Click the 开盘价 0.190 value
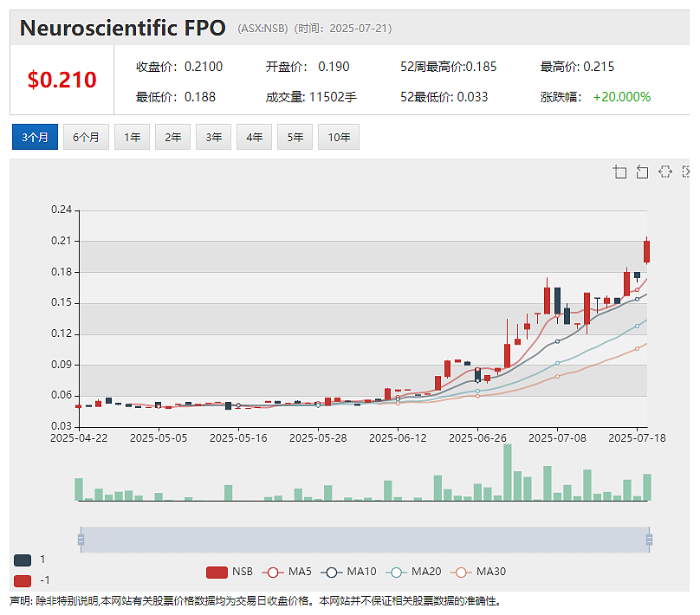This screenshot has width=700, height=615. point(334,67)
